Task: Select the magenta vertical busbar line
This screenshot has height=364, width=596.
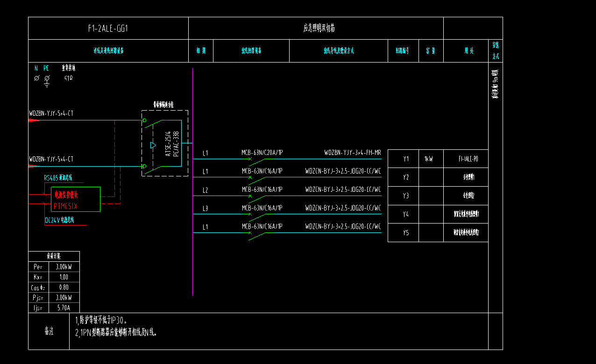Action: pos(193,182)
